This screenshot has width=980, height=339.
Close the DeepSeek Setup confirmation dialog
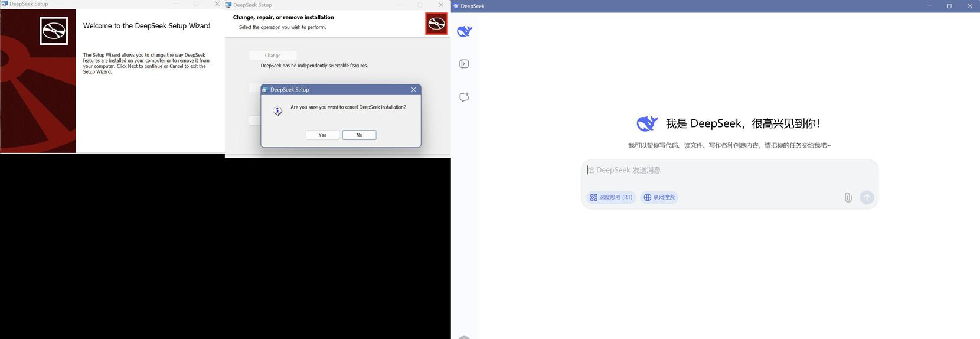tap(413, 90)
